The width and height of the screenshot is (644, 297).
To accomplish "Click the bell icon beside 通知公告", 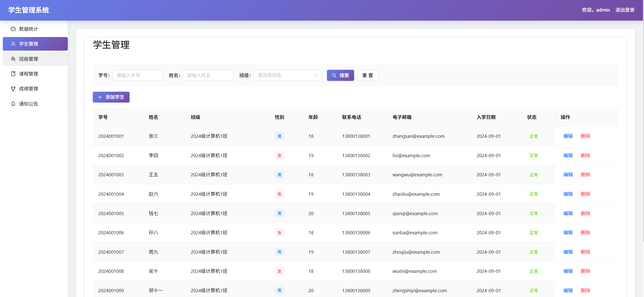I will (13, 104).
